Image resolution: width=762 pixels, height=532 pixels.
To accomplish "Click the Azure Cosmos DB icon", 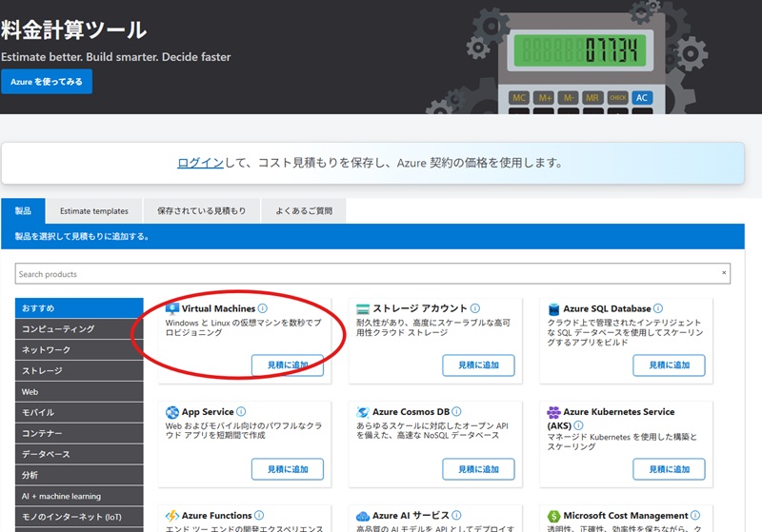I will coord(363,413).
